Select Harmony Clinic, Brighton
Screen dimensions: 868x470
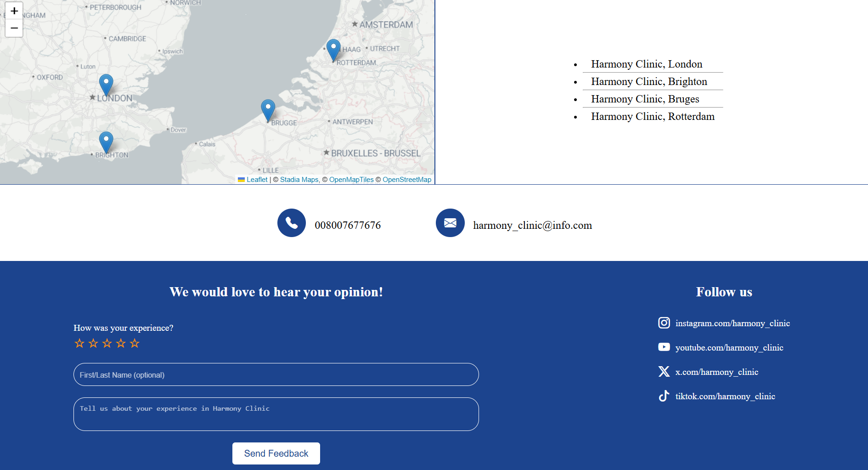(649, 81)
